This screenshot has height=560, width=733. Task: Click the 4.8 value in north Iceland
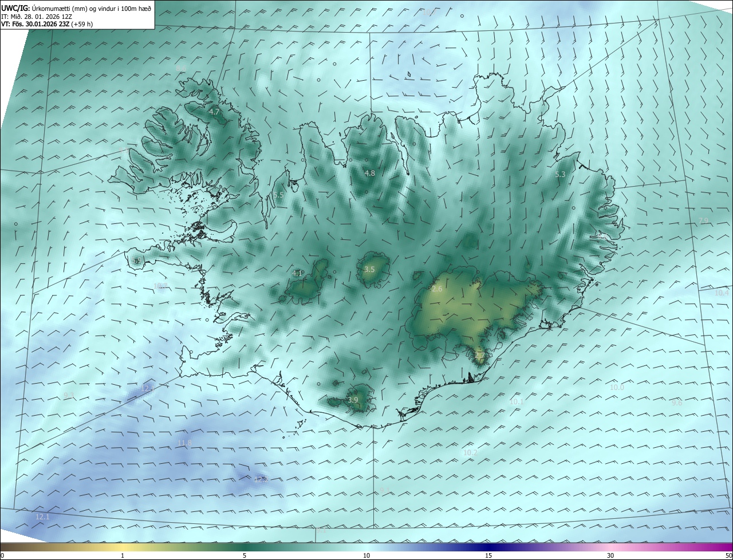(x=369, y=173)
